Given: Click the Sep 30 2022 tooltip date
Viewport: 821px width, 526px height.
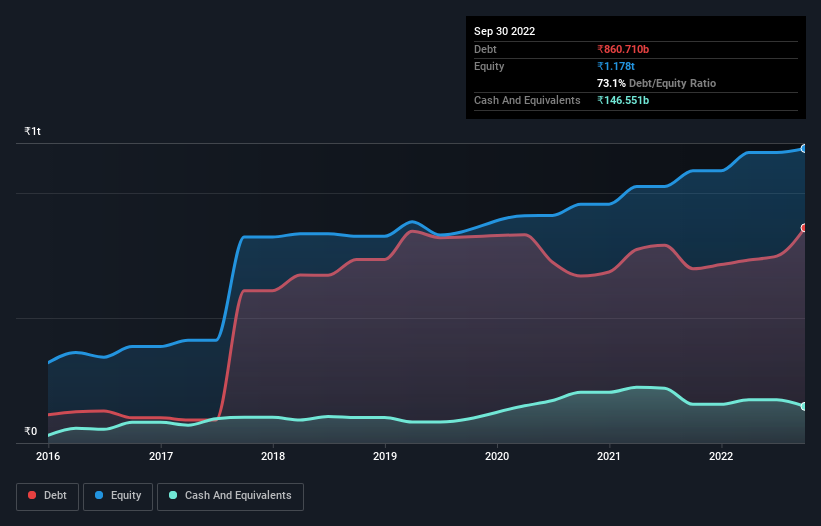Looking at the screenshot, I should click(504, 31).
